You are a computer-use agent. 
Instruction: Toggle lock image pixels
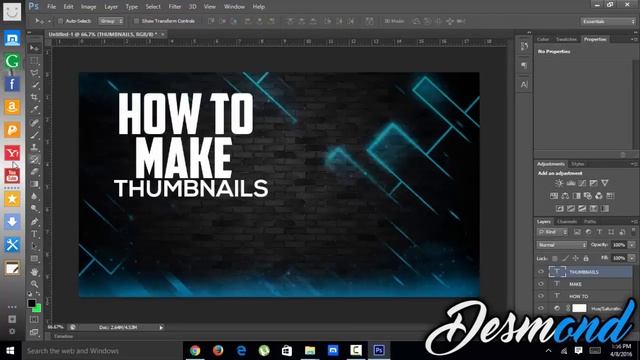tap(565, 258)
